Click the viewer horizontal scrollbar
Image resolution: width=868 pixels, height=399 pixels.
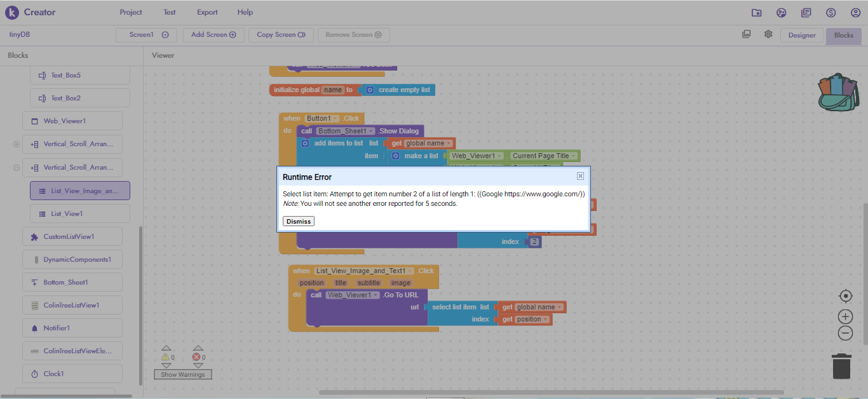[551, 392]
